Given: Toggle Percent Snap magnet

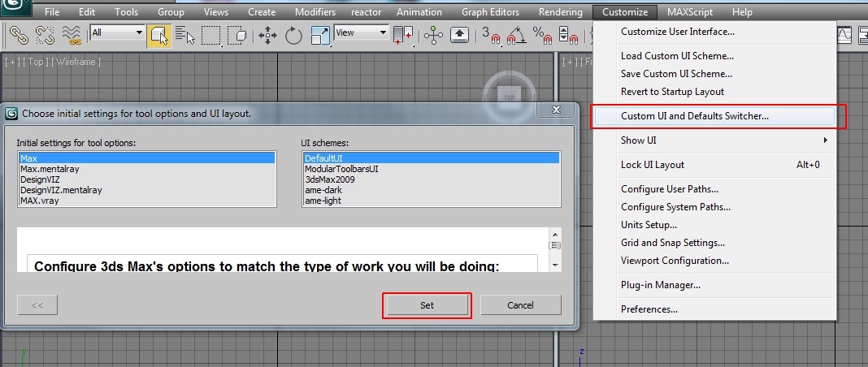Looking at the screenshot, I should [x=543, y=36].
